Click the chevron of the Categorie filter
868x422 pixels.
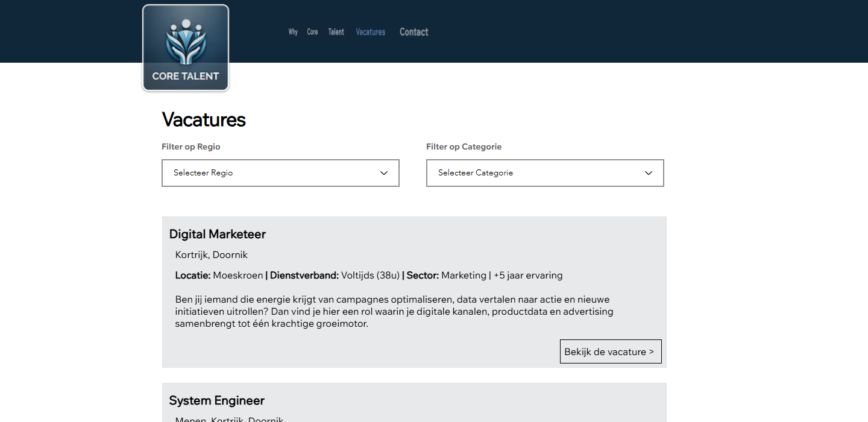(x=649, y=173)
